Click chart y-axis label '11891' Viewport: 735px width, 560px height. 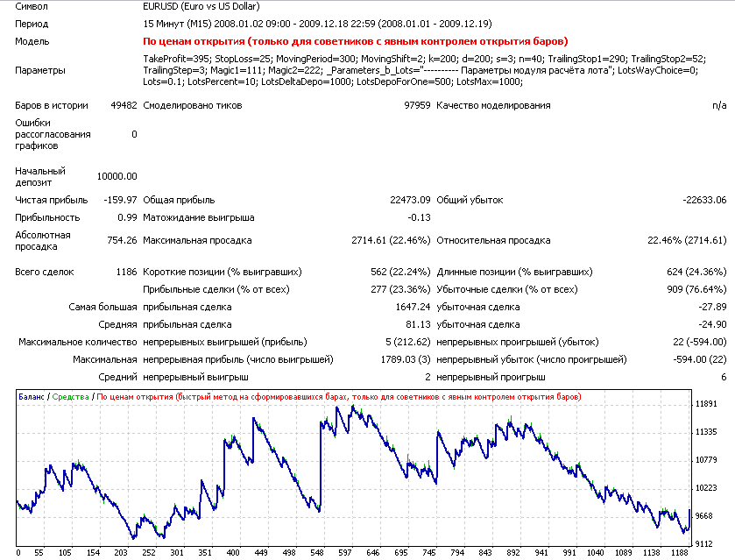[x=706, y=404]
